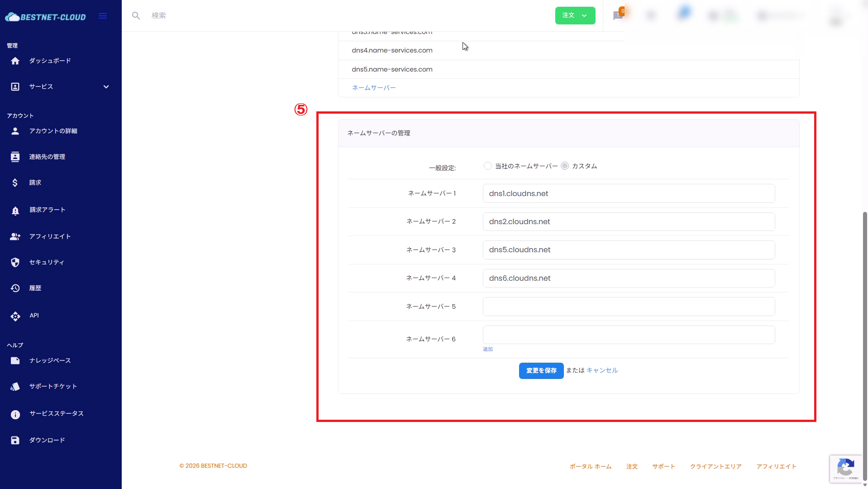The height and width of the screenshot is (489, 868).
Task: Click the キャンセル link
Action: click(x=602, y=370)
